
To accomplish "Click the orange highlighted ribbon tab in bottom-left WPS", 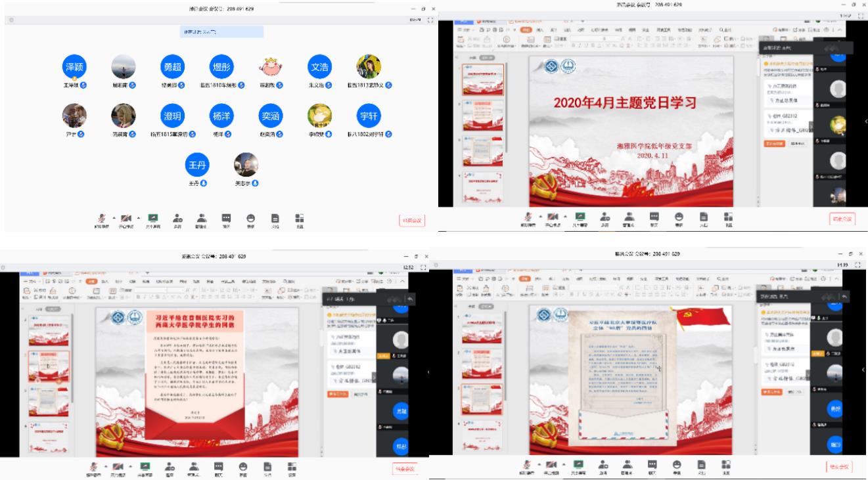I will (91, 281).
